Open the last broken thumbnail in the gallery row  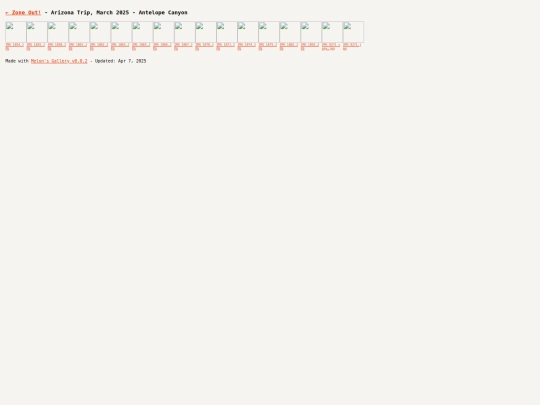pyautogui.click(x=353, y=32)
